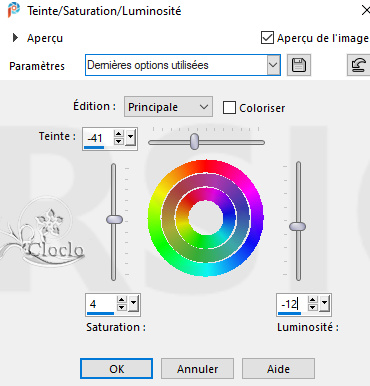Click the PaintShop Pro app icon in title bar
Viewport: 370px width, 386px height.
coord(14,10)
